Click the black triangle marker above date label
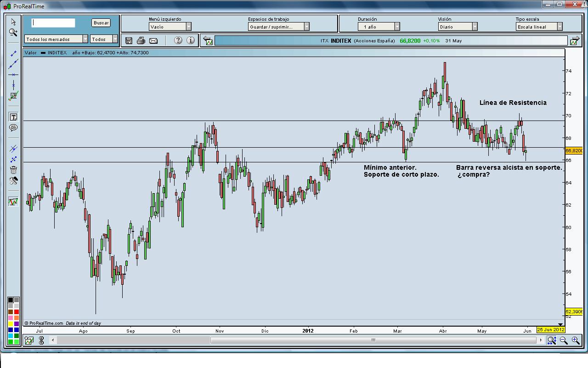Image resolution: width=588 pixels, height=368 pixels. [560, 324]
